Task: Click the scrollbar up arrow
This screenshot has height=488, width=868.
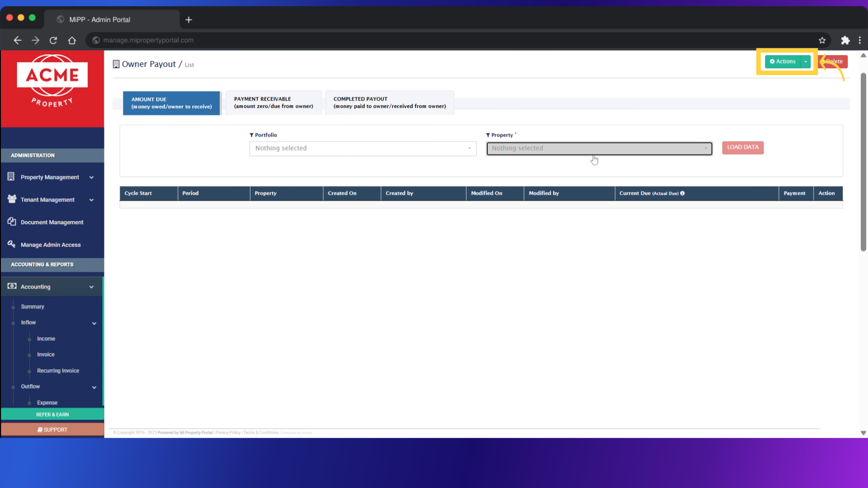Action: click(863, 55)
